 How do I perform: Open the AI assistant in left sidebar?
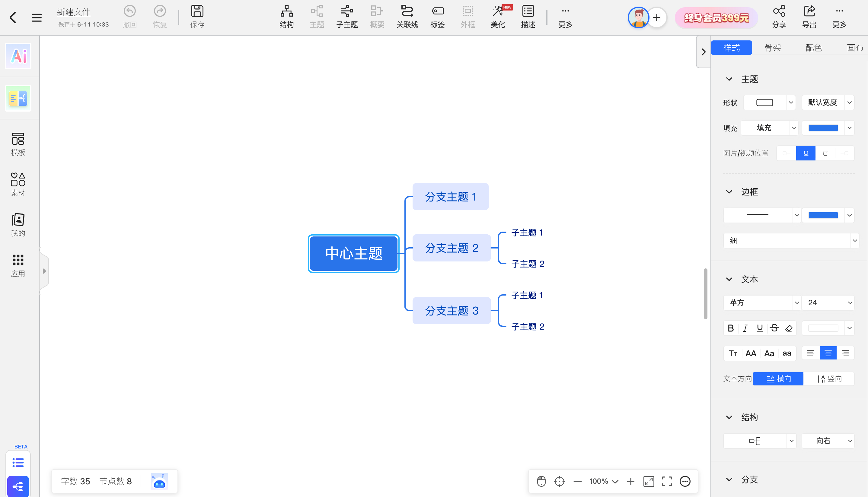point(18,56)
